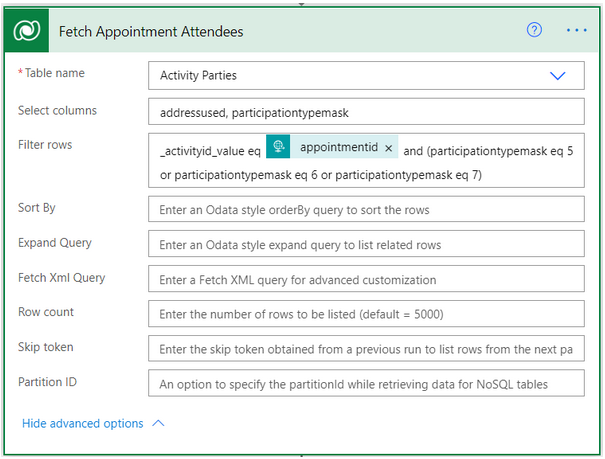Open the ellipsis more options menu
The width and height of the screenshot is (605, 459).
pyautogui.click(x=576, y=30)
